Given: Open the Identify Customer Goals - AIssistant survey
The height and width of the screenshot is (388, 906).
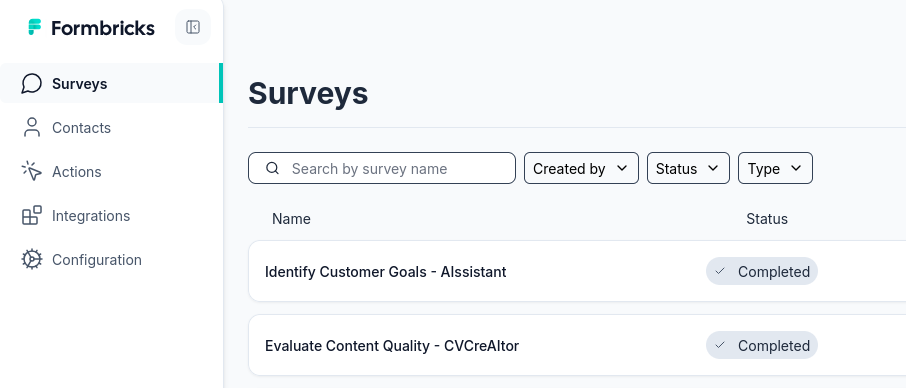Looking at the screenshot, I should coord(385,271).
